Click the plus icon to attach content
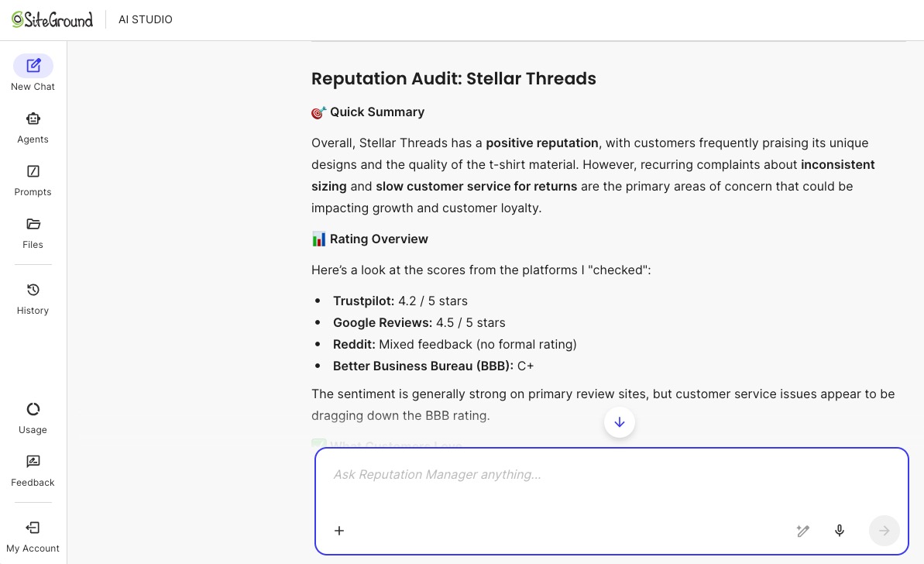 (x=339, y=531)
